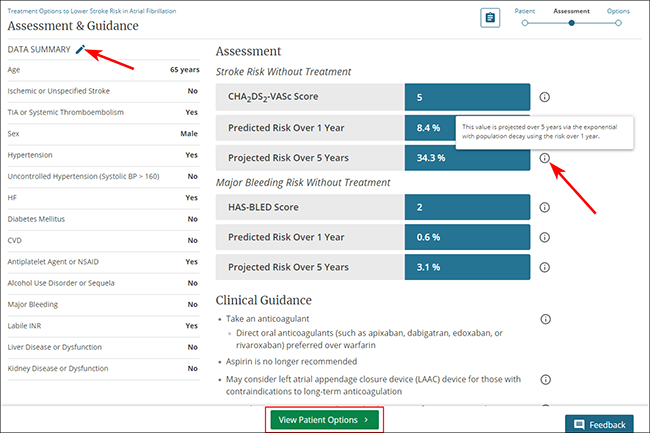Click the 'Liver Disease or Dysfunction' row
Image resolution: width=650 pixels, height=433 pixels.
coord(103,347)
